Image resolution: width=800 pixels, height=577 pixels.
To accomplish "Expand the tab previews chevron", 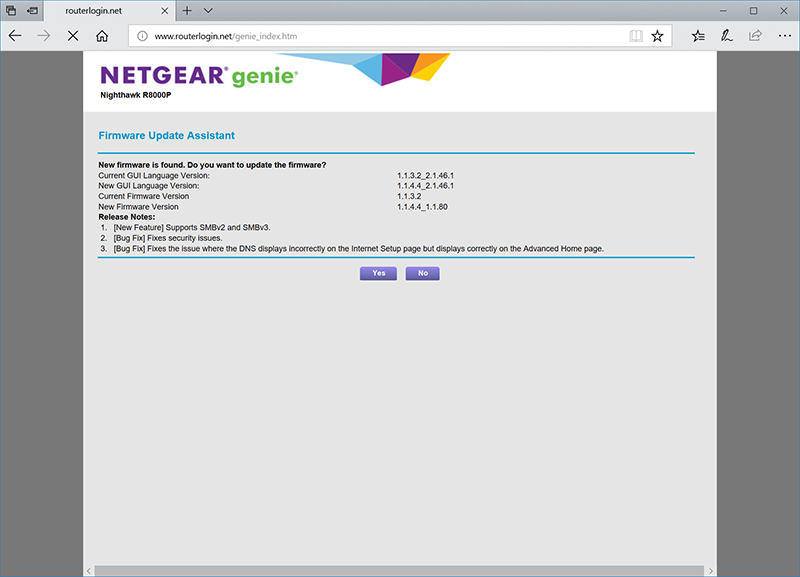I will (x=208, y=10).
